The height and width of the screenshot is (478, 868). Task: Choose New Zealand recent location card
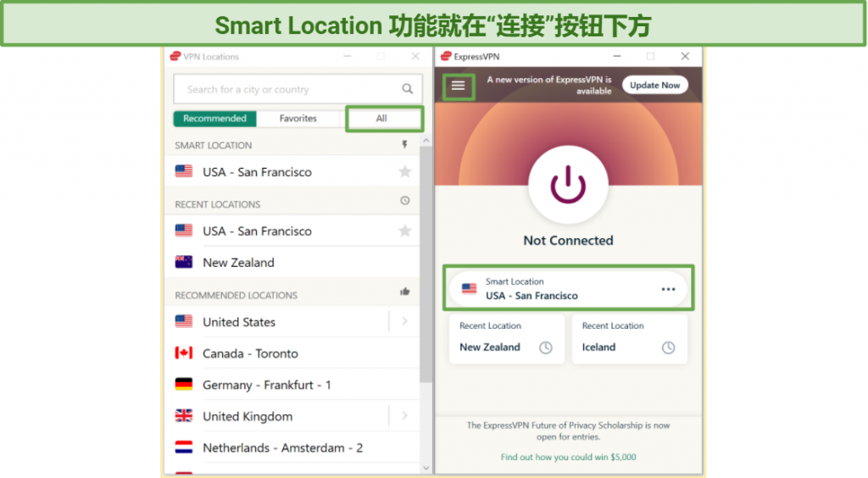(x=507, y=339)
